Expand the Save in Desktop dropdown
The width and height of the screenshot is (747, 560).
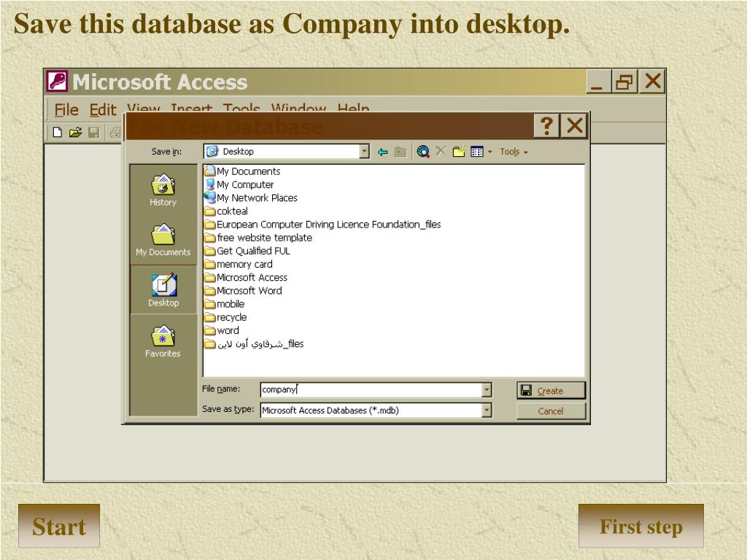tap(365, 152)
